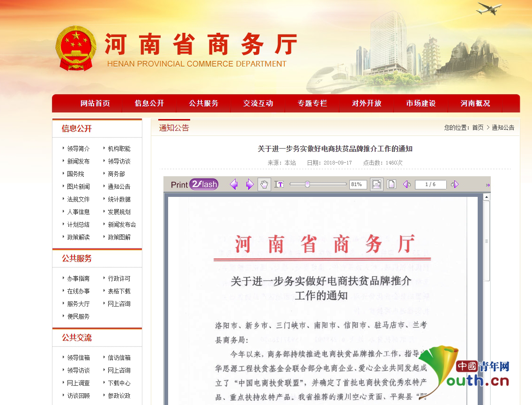
Task: Click the document viewer vertical scrollbar
Action: click(x=487, y=281)
